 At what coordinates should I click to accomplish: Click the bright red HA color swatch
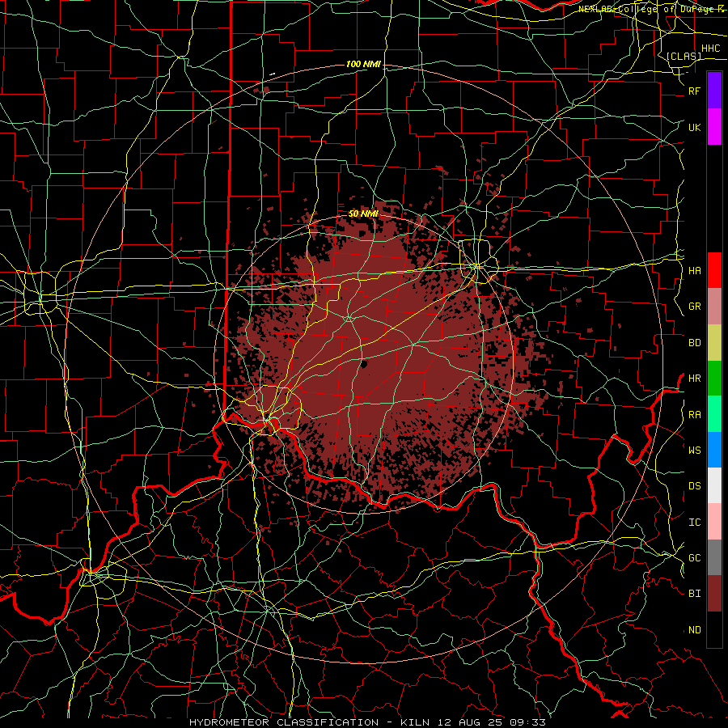click(714, 270)
